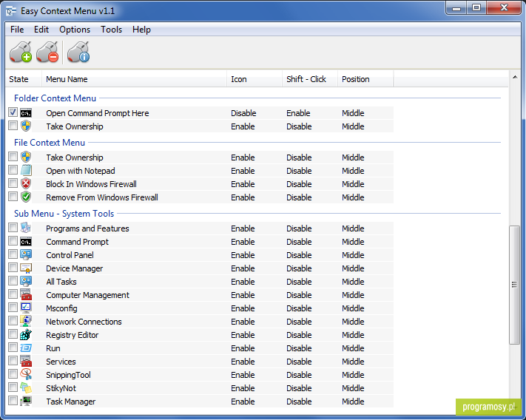Image resolution: width=526 pixels, height=420 pixels.
Task: Collapse the File Context Menu group
Action: (50, 143)
